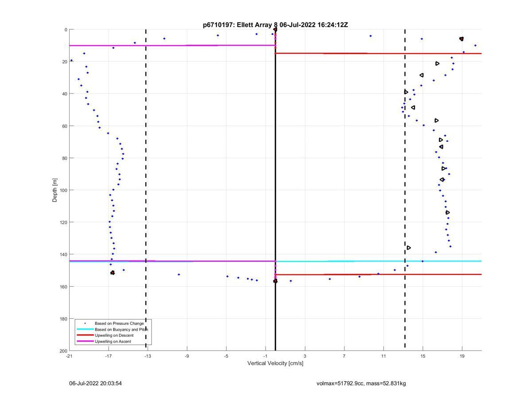Image resolution: width=532 pixels, height=394 pixels.
Task: Click the depth tick label "40"
Action: 65,94
